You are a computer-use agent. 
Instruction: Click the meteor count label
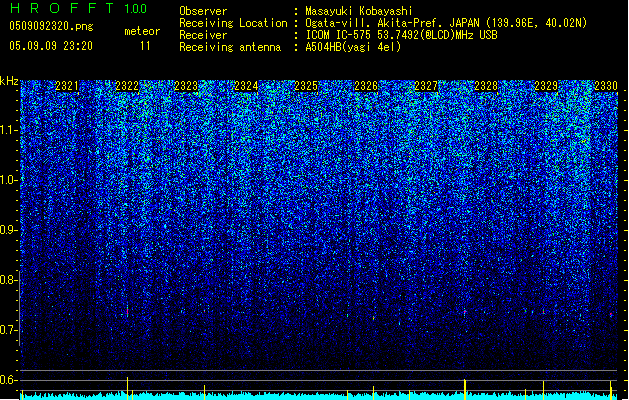[x=142, y=31]
